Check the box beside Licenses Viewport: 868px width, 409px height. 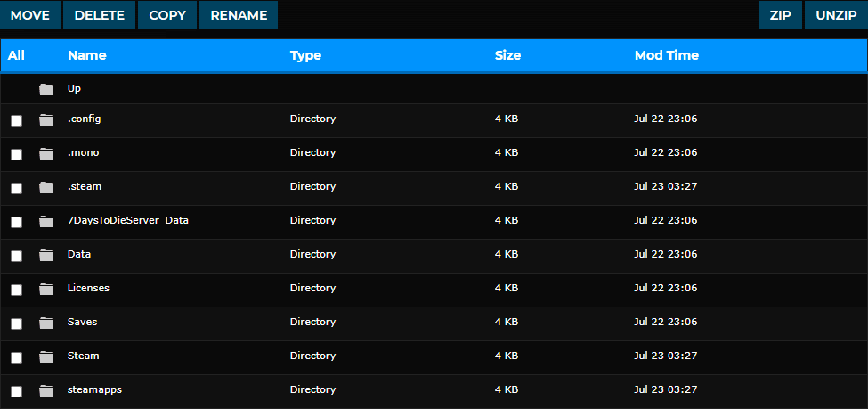(17, 290)
